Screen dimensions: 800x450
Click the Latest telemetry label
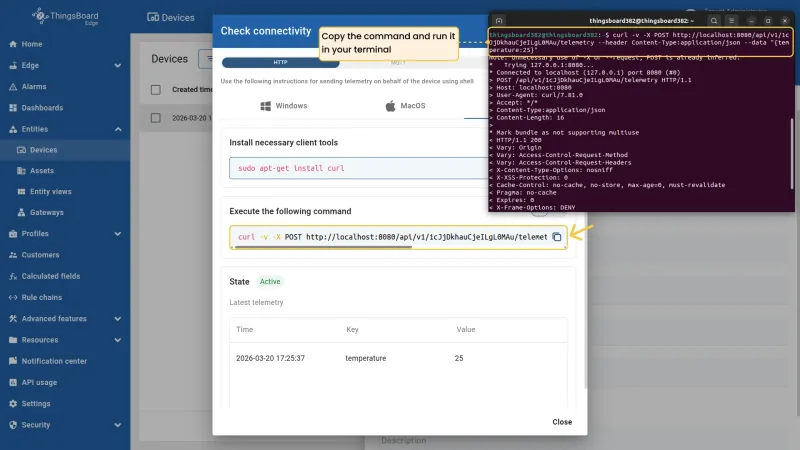256,303
